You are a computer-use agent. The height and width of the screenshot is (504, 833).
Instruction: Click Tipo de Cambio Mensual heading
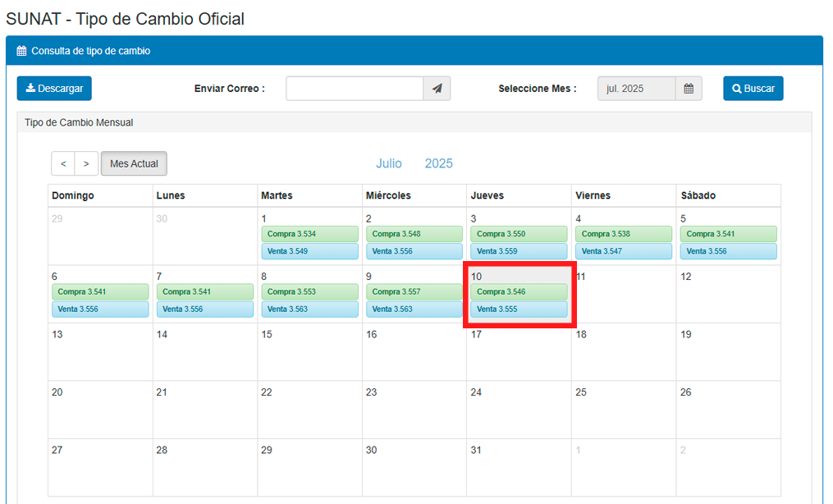tap(79, 122)
